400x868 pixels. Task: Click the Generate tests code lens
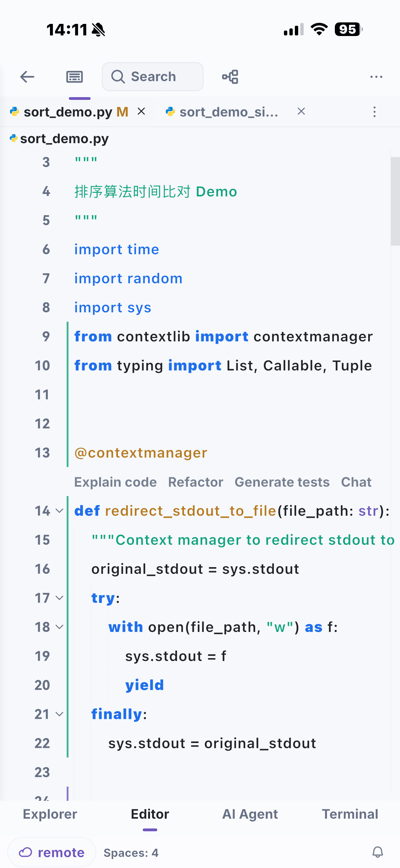pyautogui.click(x=282, y=482)
